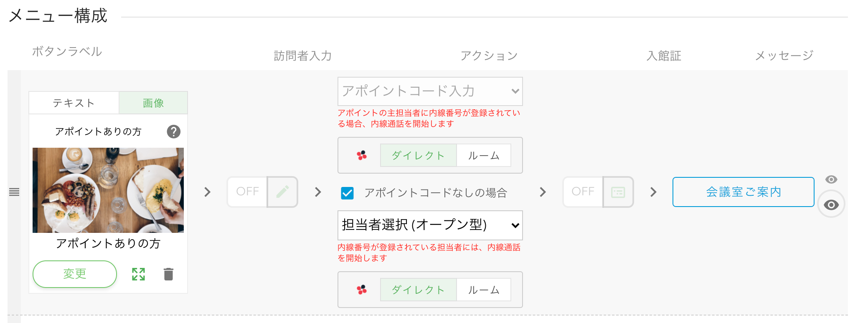Click the upper red-black dots icon
This screenshot has height=323, width=868.
click(362, 155)
